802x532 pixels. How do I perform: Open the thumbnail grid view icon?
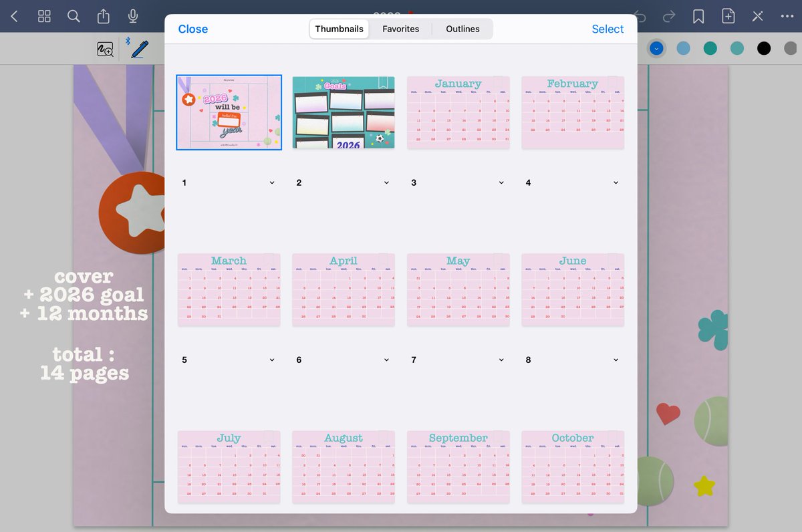coord(44,16)
